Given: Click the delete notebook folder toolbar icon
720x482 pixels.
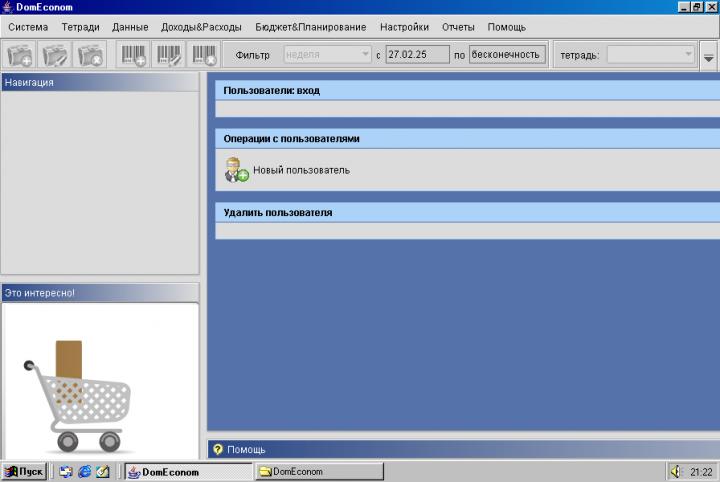Looking at the screenshot, I should pyautogui.click(x=90, y=55).
